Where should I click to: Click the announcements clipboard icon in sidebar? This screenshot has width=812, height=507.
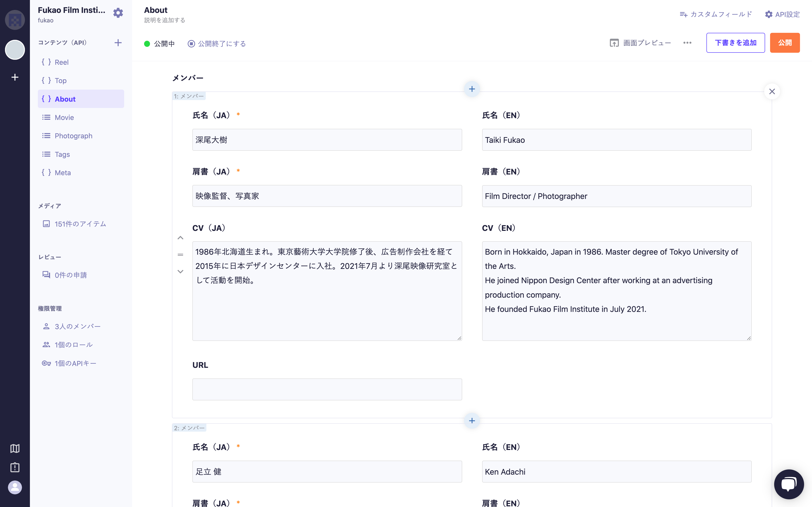[x=15, y=467]
